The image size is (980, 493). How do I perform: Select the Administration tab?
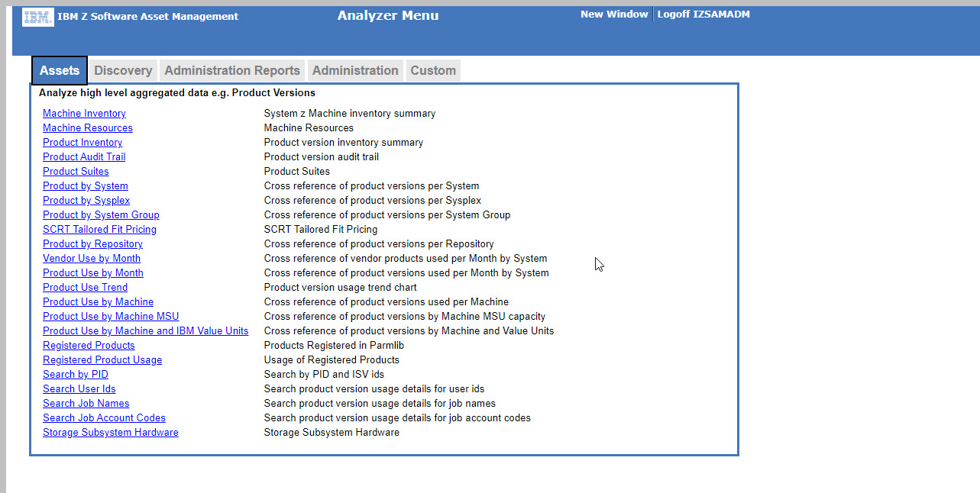[354, 70]
